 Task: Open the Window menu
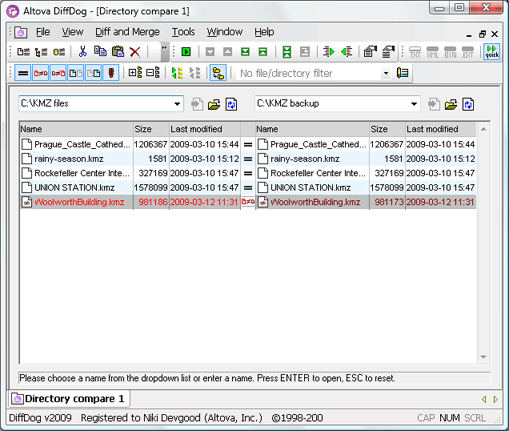[x=225, y=32]
